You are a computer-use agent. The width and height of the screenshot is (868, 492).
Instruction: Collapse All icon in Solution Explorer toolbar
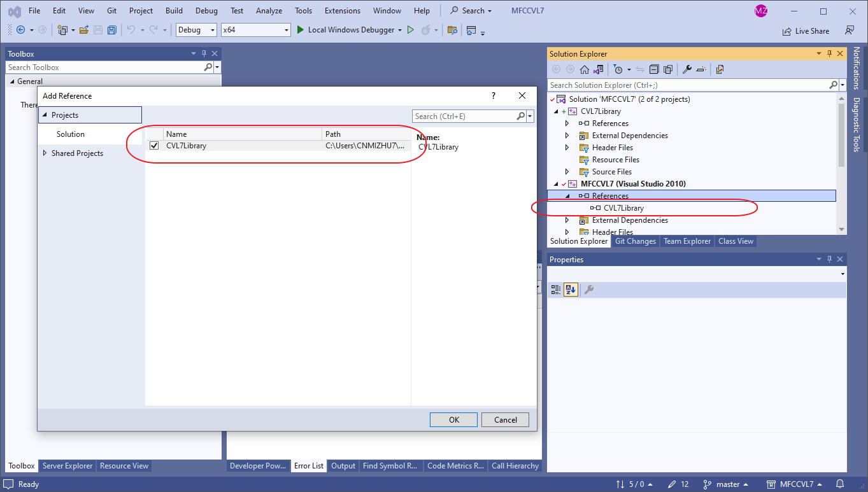[x=654, y=69]
